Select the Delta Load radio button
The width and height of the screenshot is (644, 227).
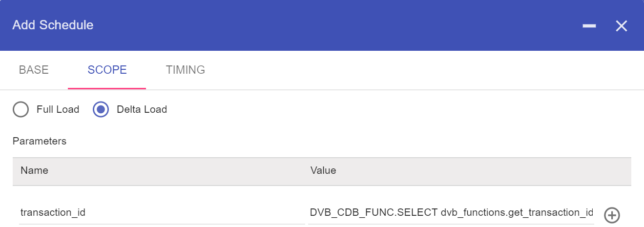101,109
